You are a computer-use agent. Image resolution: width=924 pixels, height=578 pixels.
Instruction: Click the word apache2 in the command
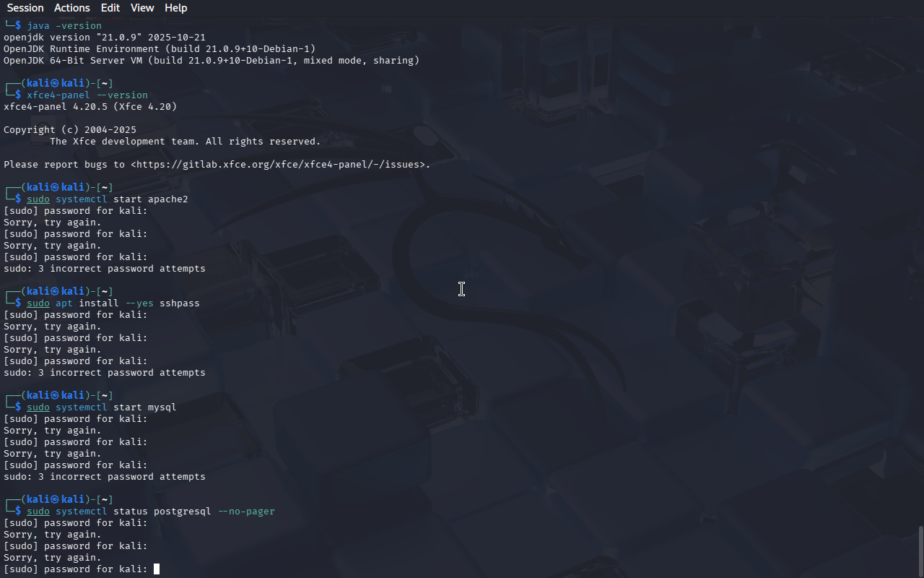click(x=168, y=199)
